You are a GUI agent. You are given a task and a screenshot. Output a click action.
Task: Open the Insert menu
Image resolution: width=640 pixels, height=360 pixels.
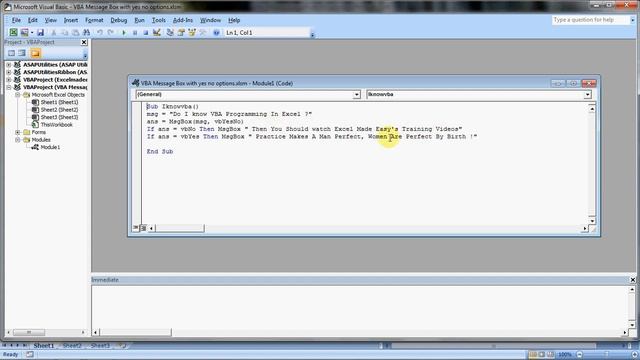click(x=71, y=20)
